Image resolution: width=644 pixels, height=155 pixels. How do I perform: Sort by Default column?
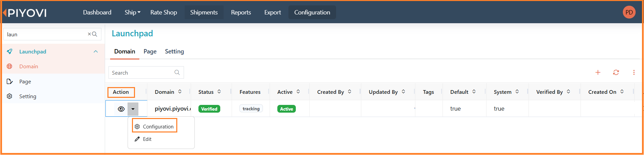click(x=474, y=91)
